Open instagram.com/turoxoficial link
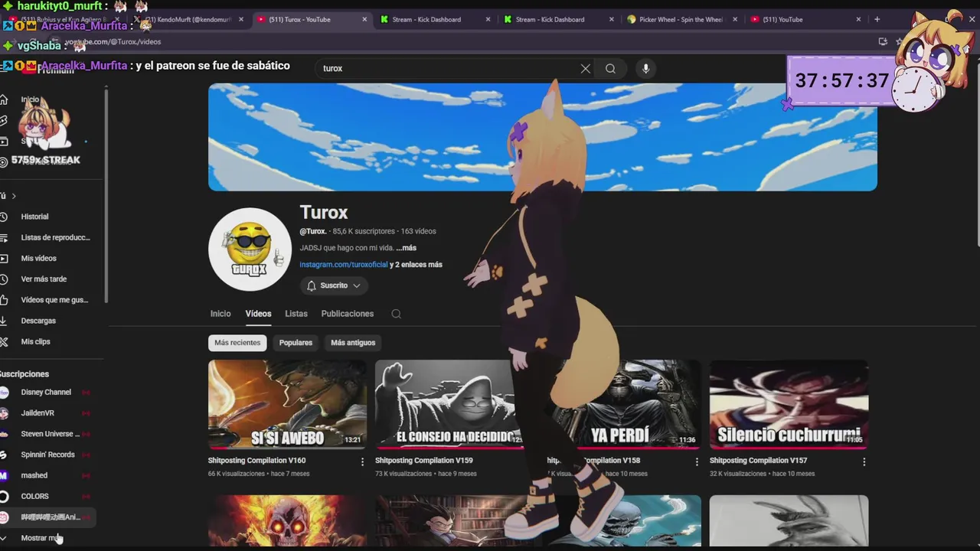The width and height of the screenshot is (980, 551). tap(344, 265)
